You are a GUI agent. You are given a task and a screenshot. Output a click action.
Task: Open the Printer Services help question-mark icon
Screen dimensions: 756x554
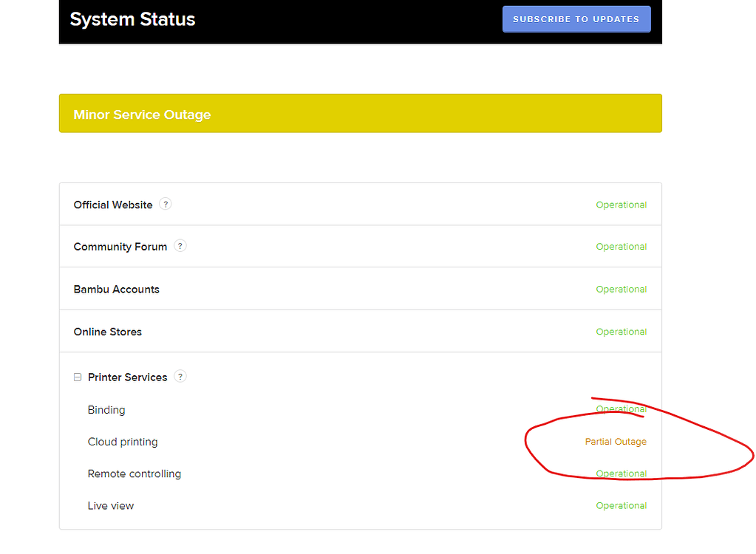[x=180, y=377]
